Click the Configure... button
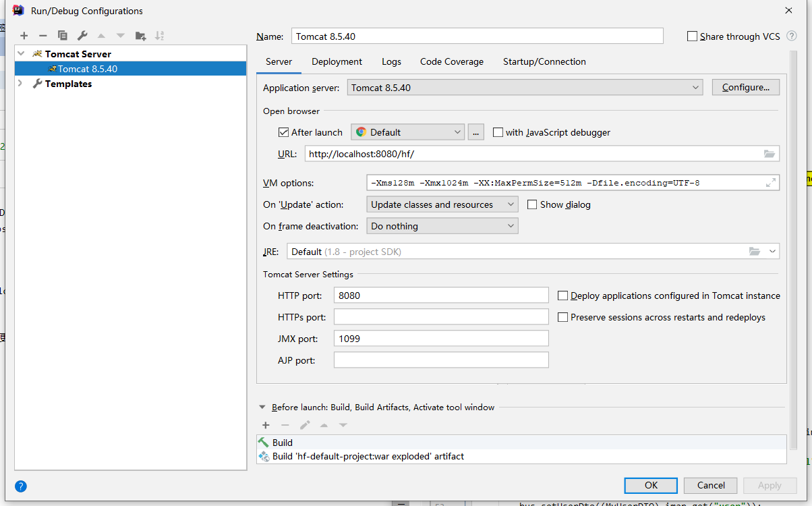Image resolution: width=812 pixels, height=506 pixels. [745, 87]
